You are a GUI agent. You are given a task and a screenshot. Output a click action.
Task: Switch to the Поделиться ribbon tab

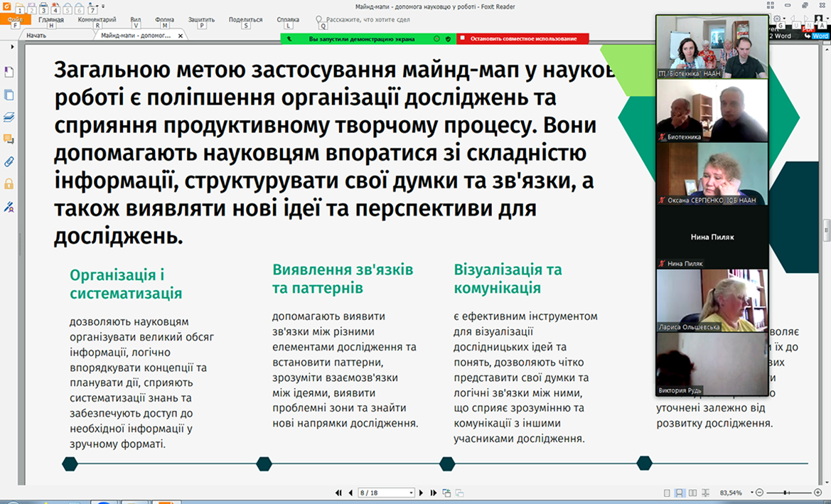click(x=245, y=20)
